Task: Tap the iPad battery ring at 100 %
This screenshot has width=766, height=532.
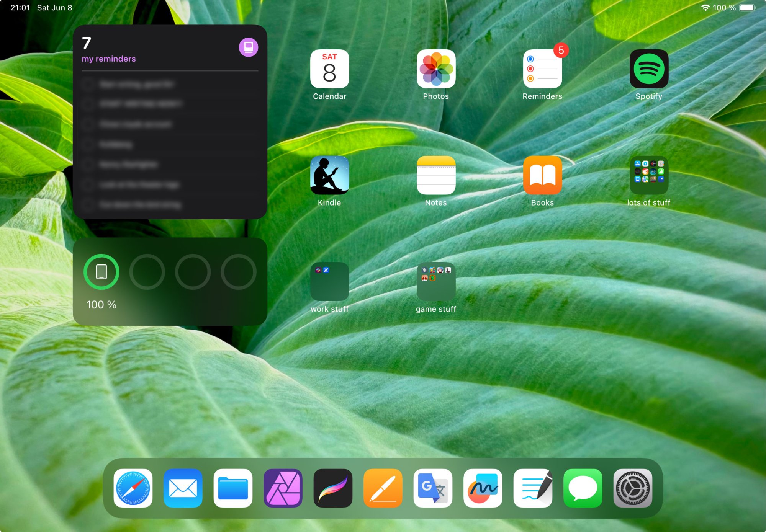Action: coord(101,272)
